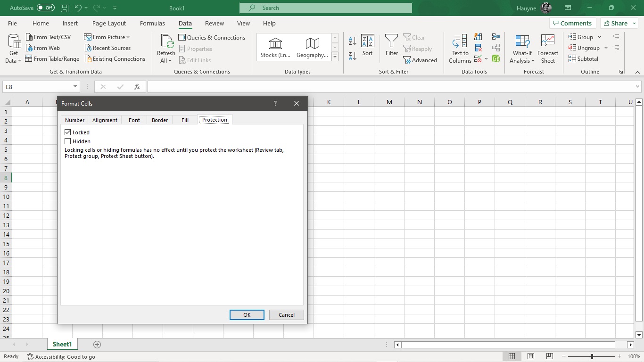Open the Comments pane

573,23
